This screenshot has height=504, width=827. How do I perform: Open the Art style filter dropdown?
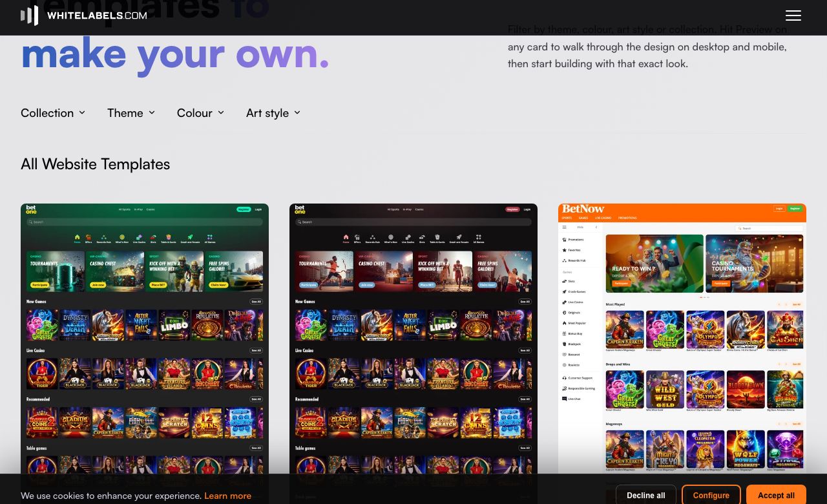coord(273,112)
